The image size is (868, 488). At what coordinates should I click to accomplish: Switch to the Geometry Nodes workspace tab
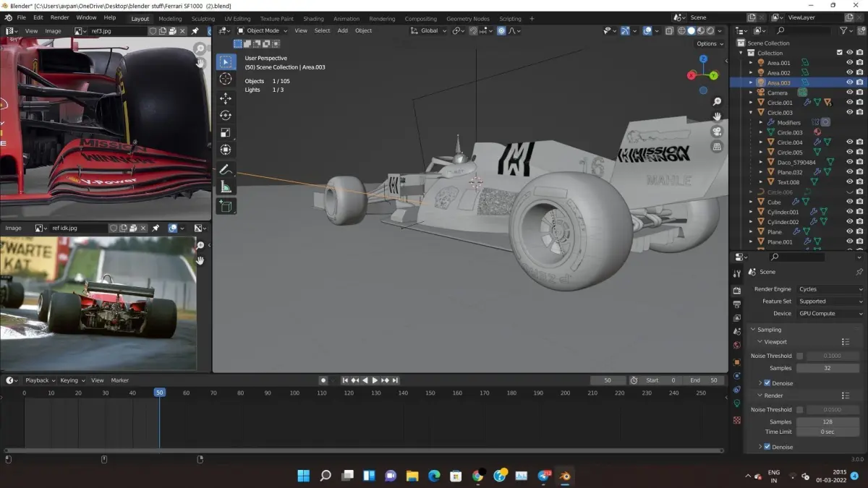(x=467, y=19)
